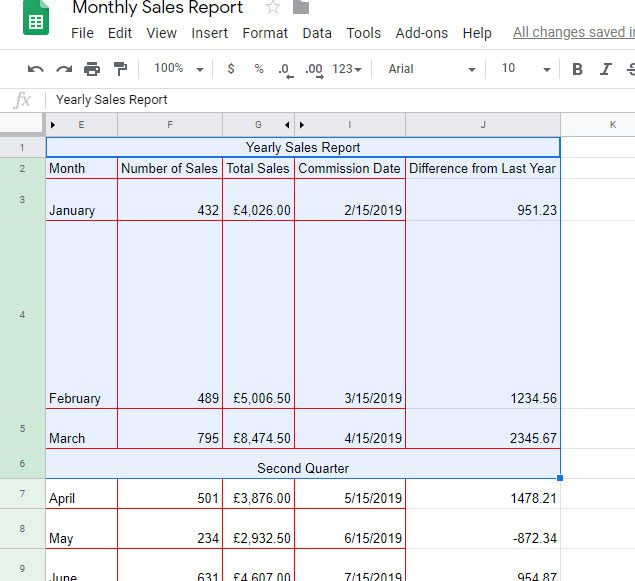Image resolution: width=635 pixels, height=581 pixels.
Task: Select the paint format tool
Action: click(x=121, y=69)
